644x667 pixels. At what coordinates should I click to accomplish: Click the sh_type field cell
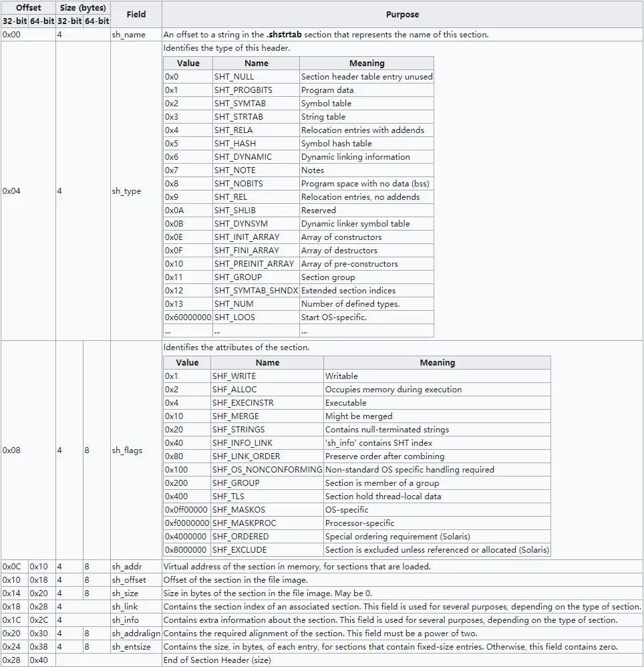136,190
